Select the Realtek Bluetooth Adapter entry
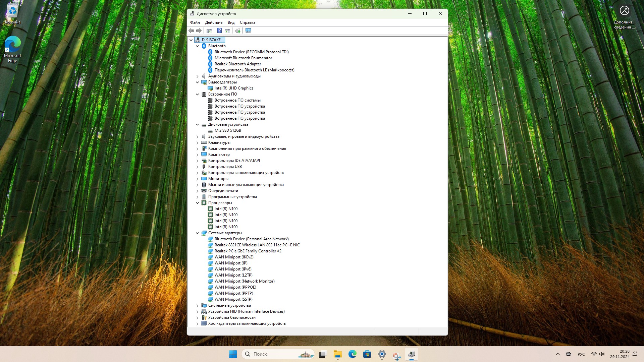The image size is (644, 362). (x=237, y=64)
